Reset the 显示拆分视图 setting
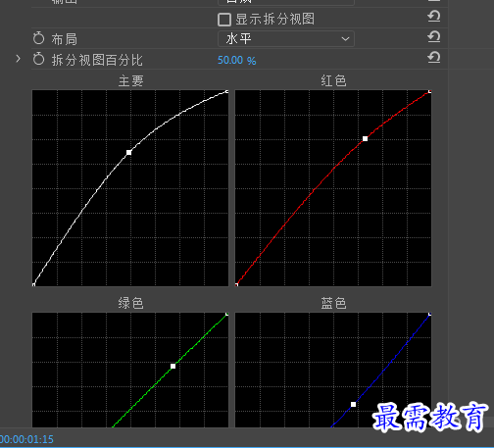494x448 pixels. [434, 17]
